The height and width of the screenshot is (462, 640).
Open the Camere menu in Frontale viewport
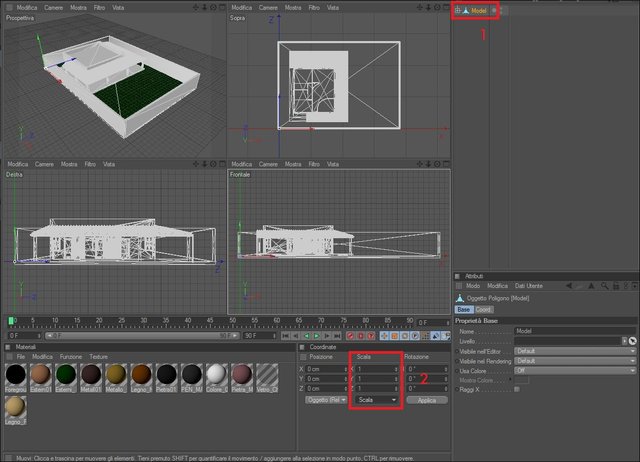[268, 164]
